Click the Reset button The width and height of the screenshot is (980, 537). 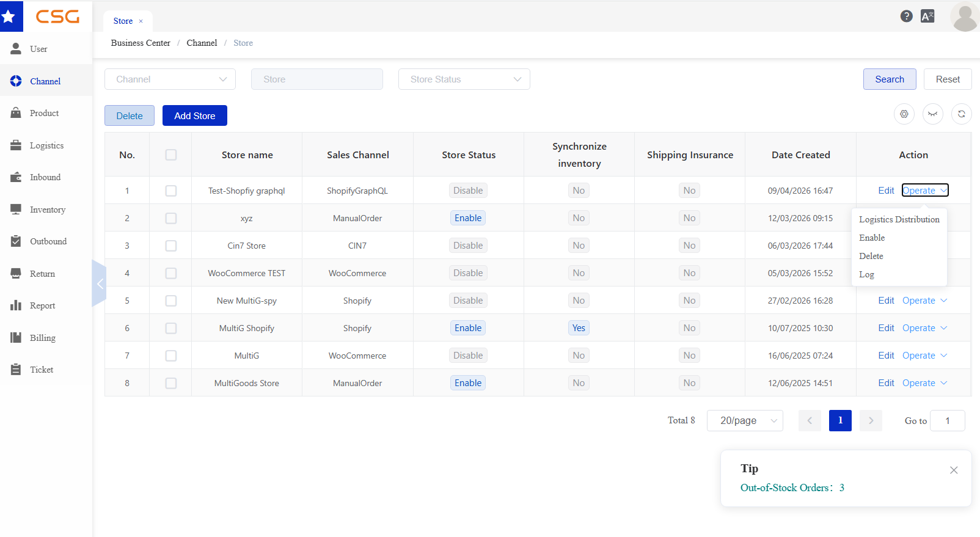[948, 79]
